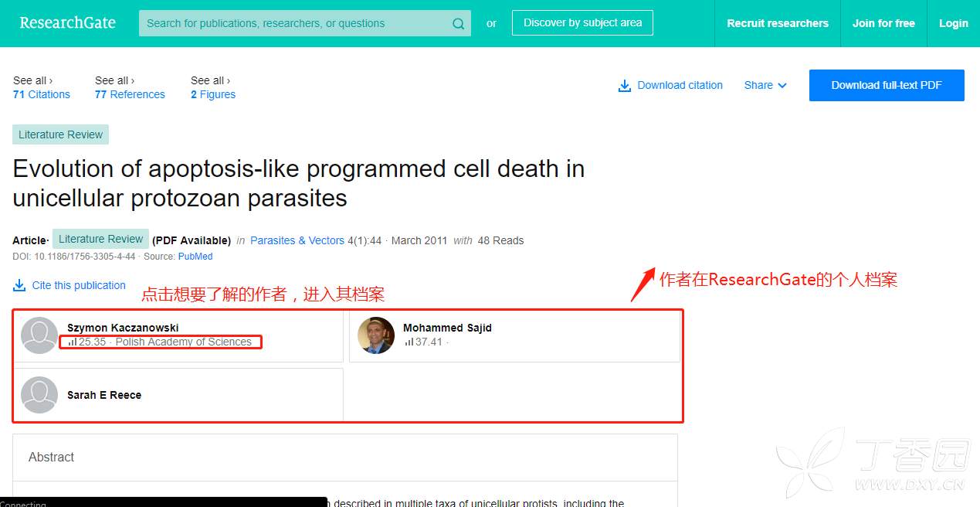Viewport: 980px width, 507px height.
Task: Open Recruit researchers menu item
Action: (x=778, y=23)
